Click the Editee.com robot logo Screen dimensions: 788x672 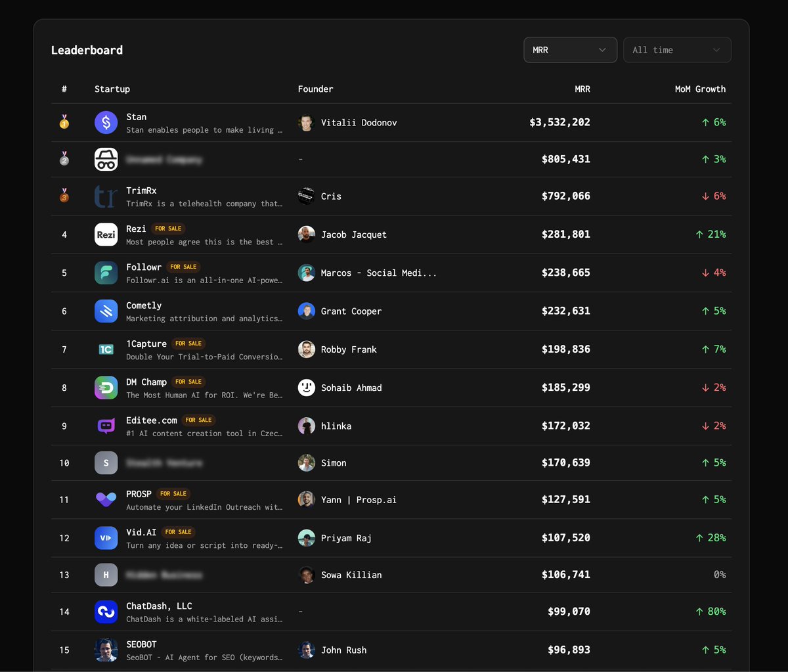106,426
